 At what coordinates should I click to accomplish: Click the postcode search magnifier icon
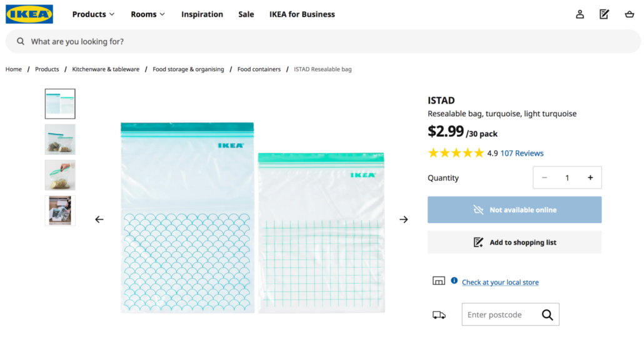[x=547, y=315]
